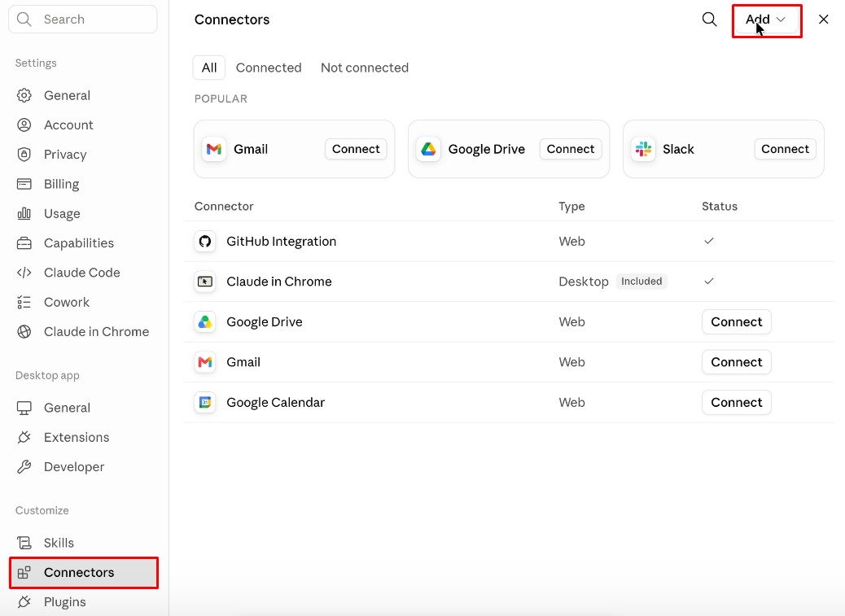Click the GitHub Integration octocat icon
Viewport: 845px width, 616px height.
click(205, 241)
